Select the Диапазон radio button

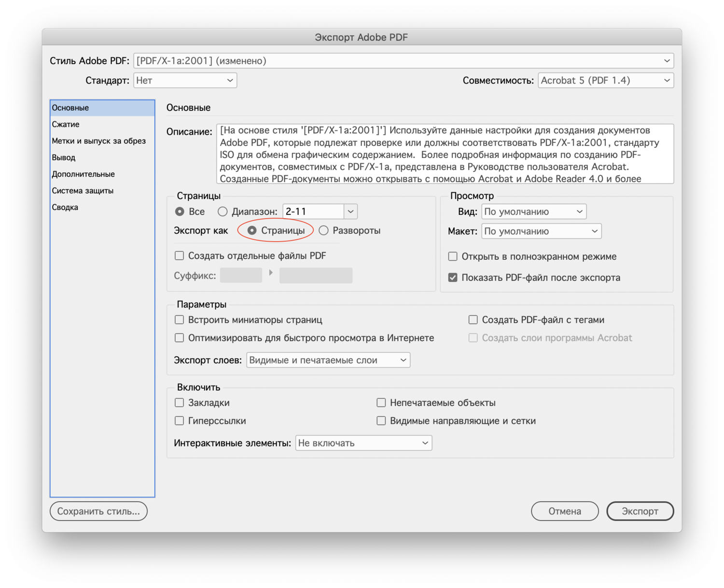[223, 211]
